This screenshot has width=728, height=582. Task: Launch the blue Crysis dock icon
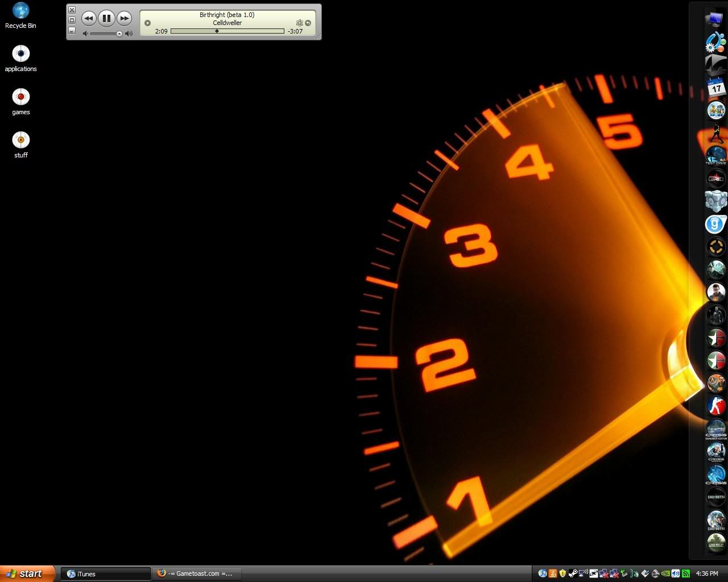pos(715,475)
